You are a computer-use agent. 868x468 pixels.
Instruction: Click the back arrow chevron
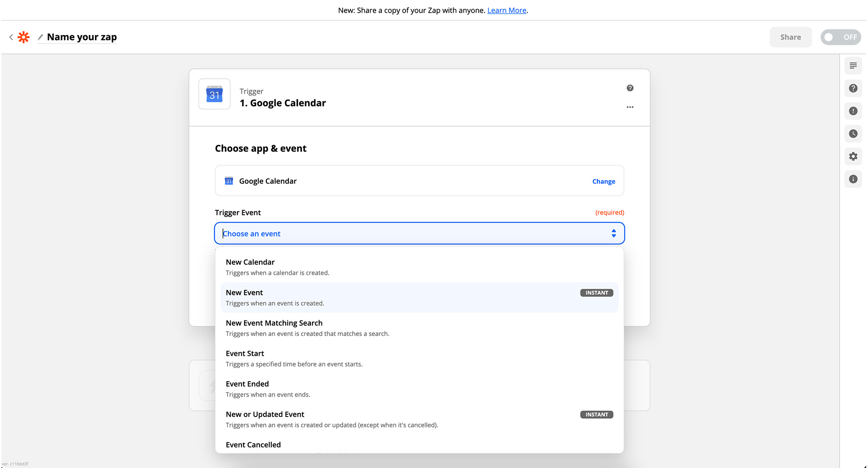[11, 37]
